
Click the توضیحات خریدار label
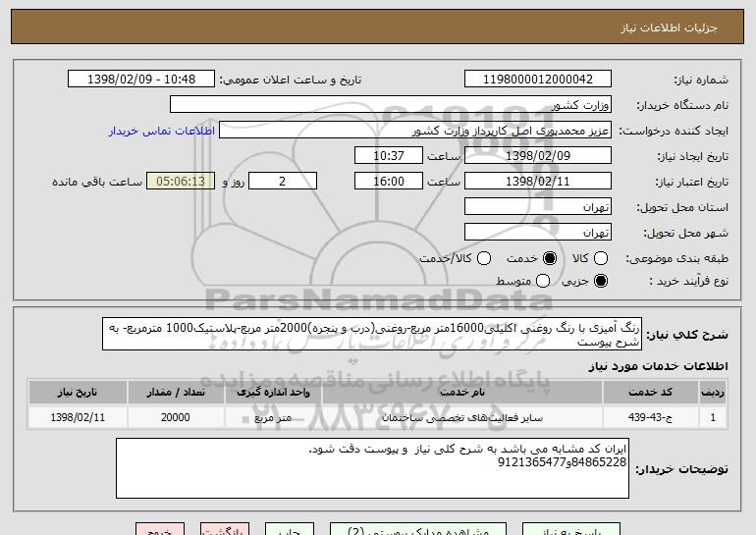(681, 469)
